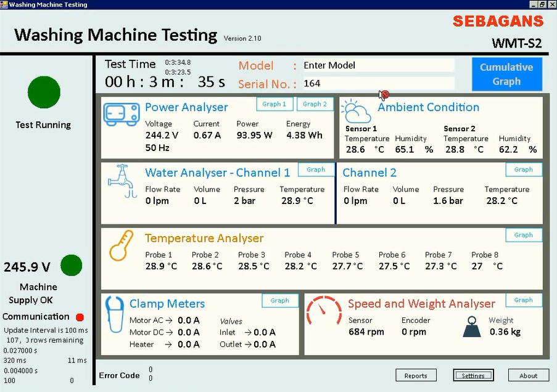Open Graph 1 in Power Analyser
Screen dimensions: 557x392
tap(275, 104)
